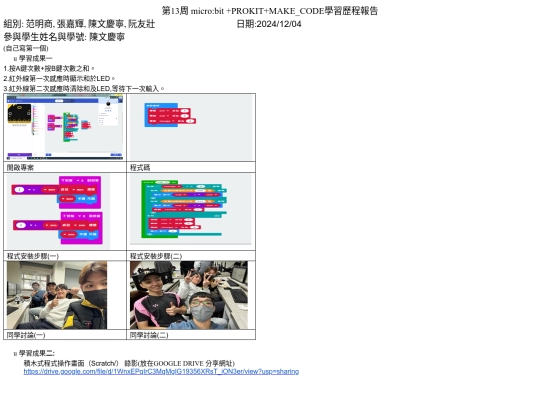Screen dimensions: 540x405
Task: Click the 開啟專案 caption cell
Action: (65, 167)
